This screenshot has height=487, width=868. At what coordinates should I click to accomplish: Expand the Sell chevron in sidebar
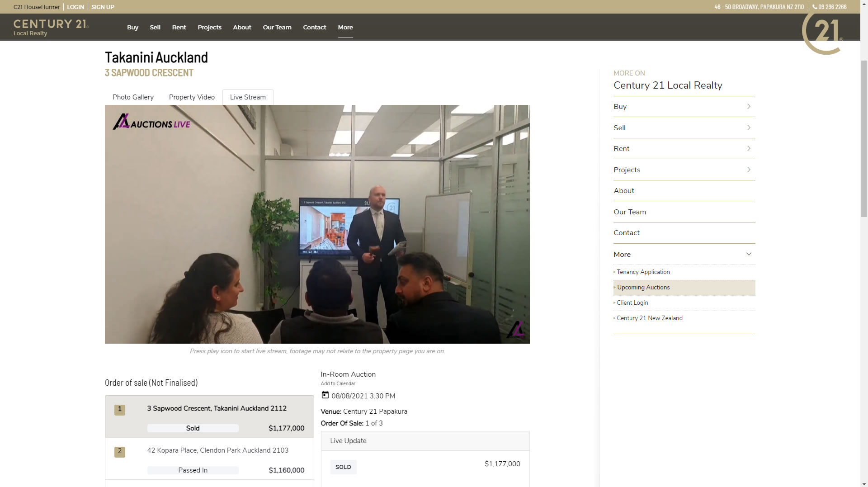(x=749, y=128)
